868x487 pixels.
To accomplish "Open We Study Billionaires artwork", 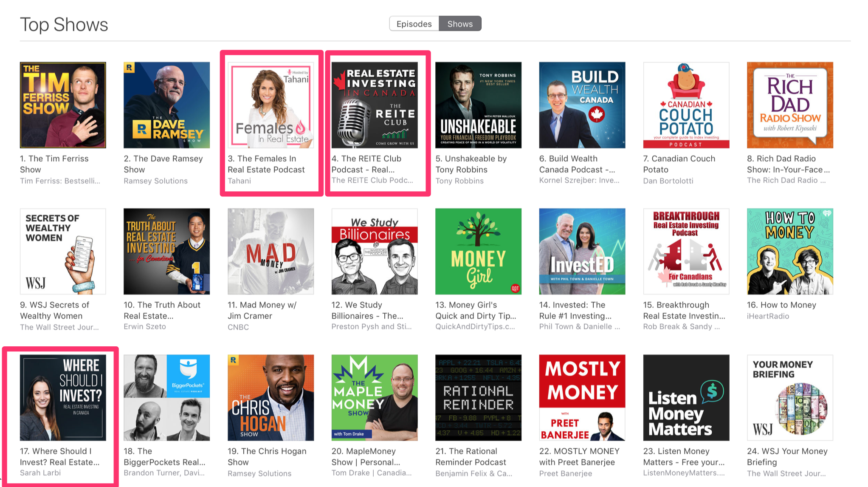I will coord(375,251).
